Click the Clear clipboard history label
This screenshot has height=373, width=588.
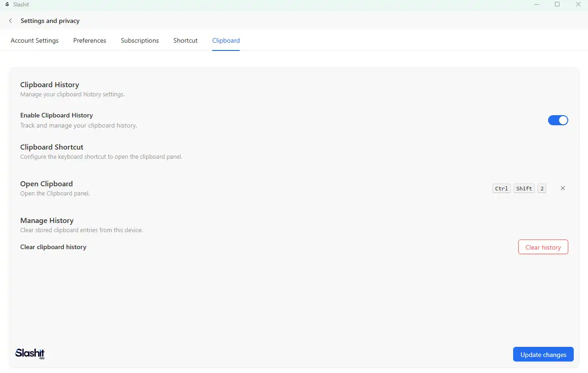tap(53, 247)
